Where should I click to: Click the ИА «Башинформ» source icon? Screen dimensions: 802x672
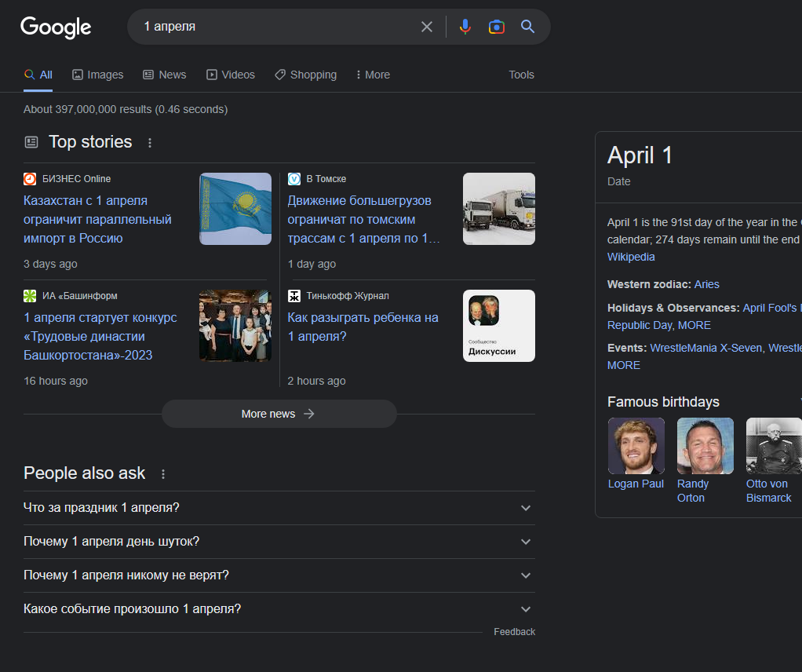[x=30, y=296]
